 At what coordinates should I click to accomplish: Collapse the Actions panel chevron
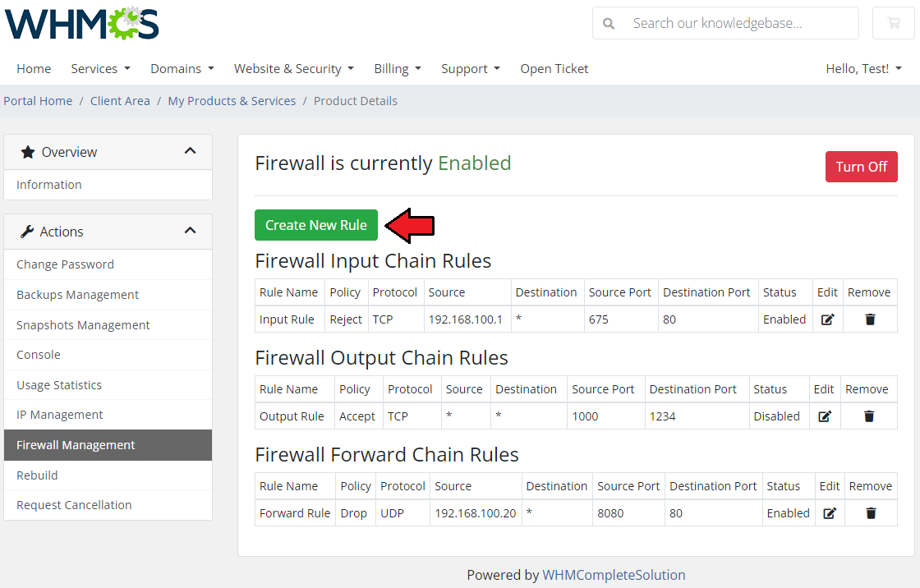[190, 231]
